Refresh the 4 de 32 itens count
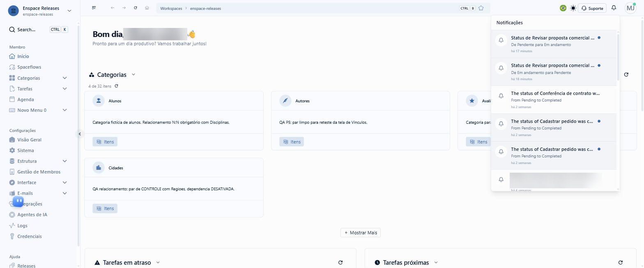Image resolution: width=644 pixels, height=268 pixels. (x=116, y=86)
